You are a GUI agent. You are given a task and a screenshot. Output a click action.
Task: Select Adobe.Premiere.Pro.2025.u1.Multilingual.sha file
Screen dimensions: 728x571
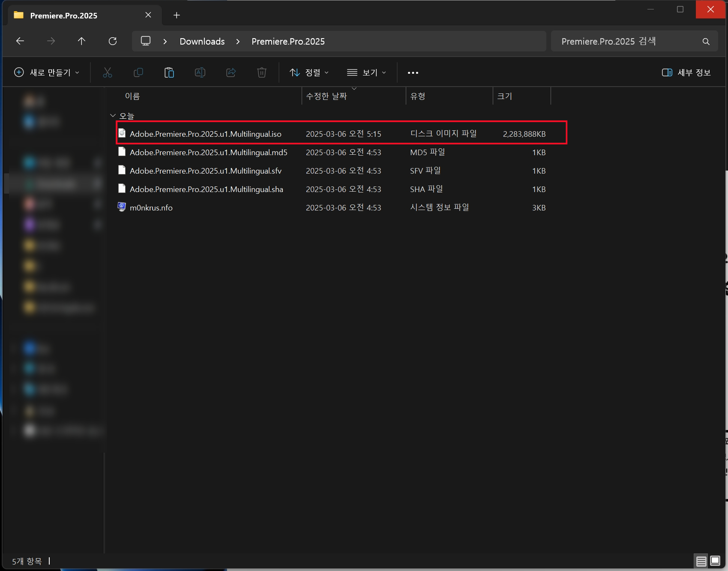pyautogui.click(x=207, y=189)
